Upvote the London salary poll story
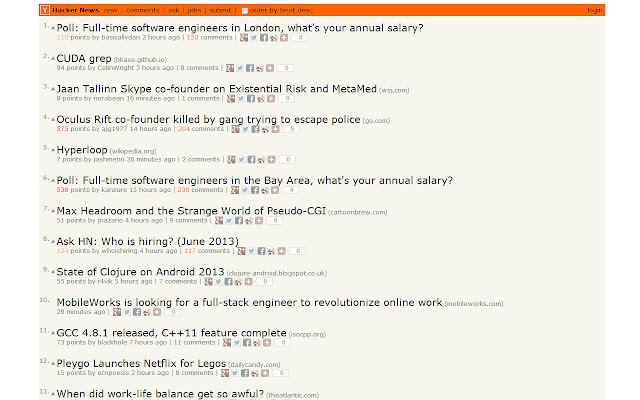 (53, 28)
